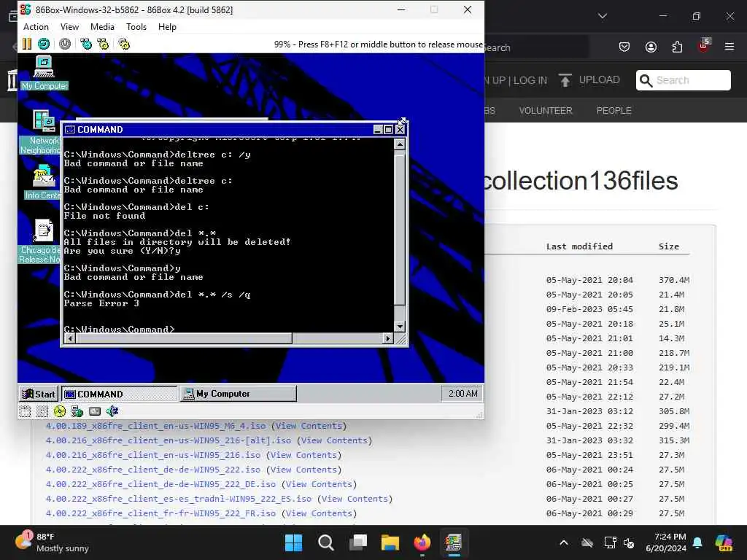Viewport: 747px width, 560px height.
Task: Open the Help menu
Action: pos(167,27)
